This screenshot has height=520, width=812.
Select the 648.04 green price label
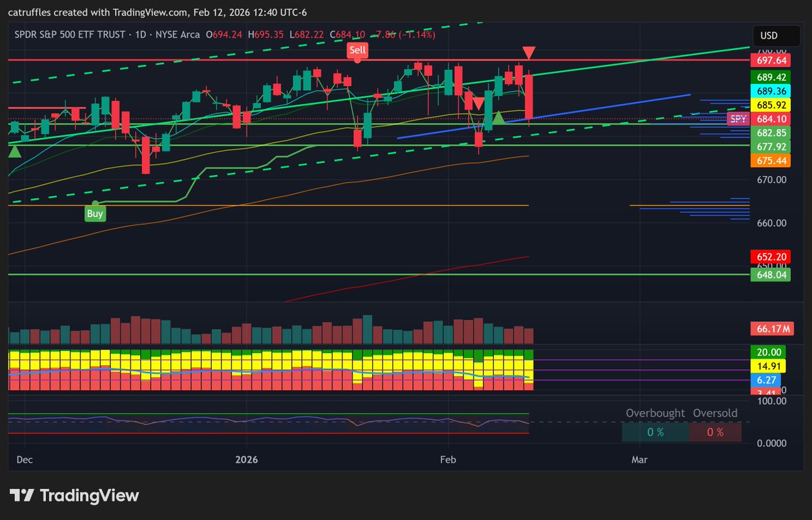[x=771, y=275]
